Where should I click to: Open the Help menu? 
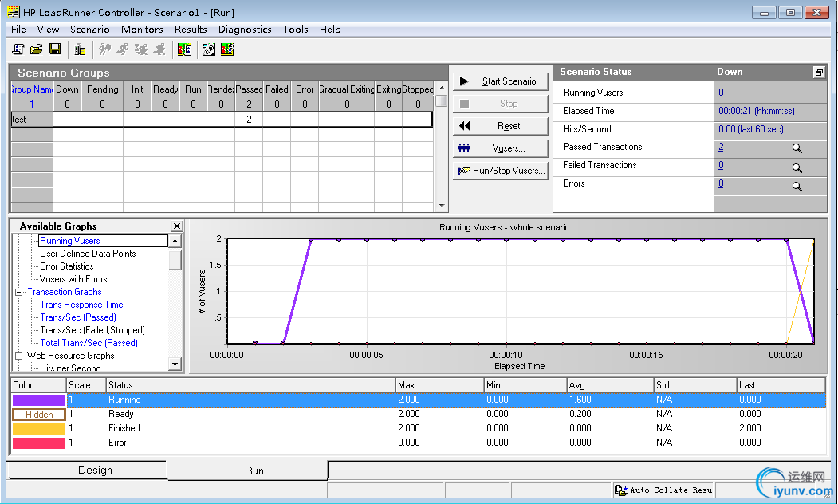point(330,30)
